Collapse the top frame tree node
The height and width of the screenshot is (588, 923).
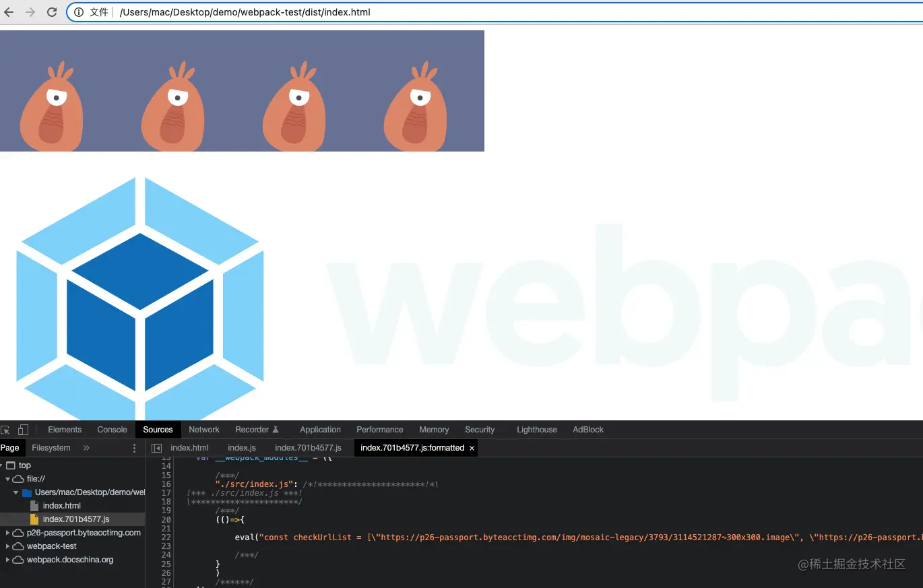2,465
